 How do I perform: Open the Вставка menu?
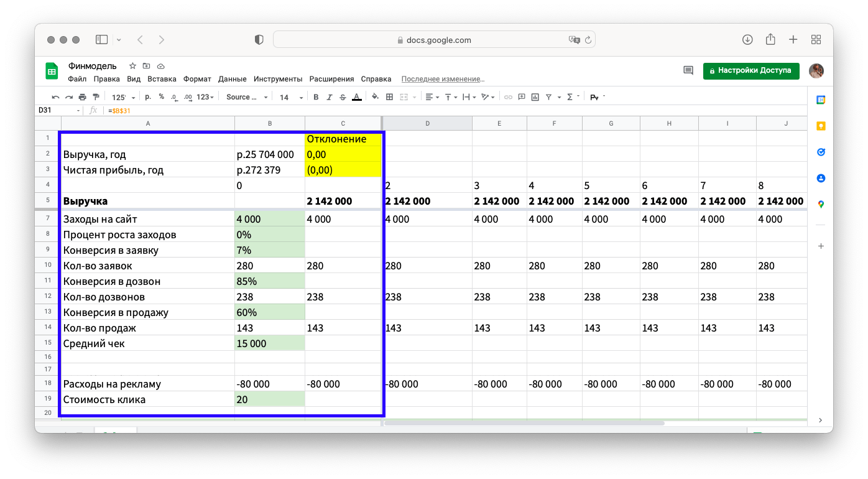[162, 79]
